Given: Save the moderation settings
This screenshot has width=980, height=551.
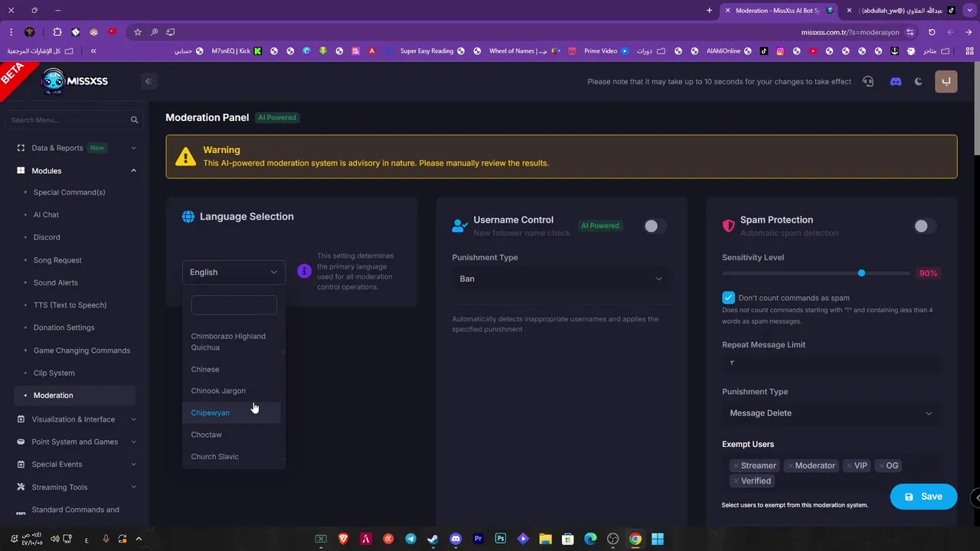Looking at the screenshot, I should 923,497.
